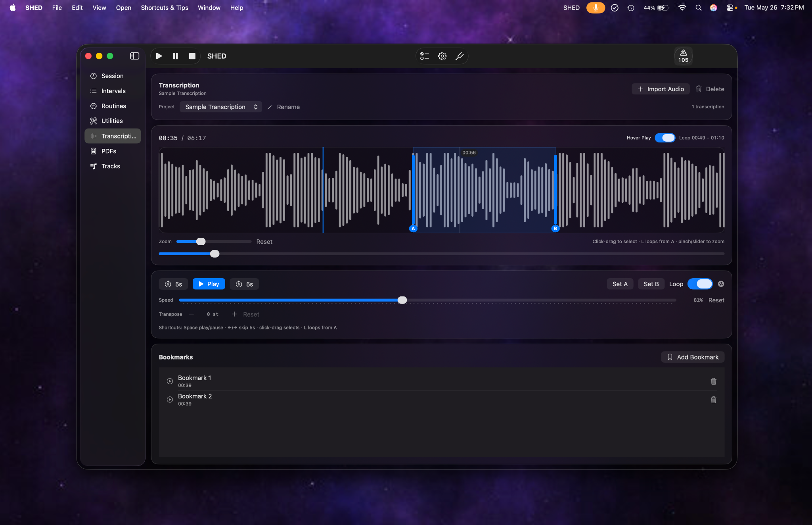The width and height of the screenshot is (812, 525).
Task: Open the Shortcuts & Tips menu
Action: (165, 8)
